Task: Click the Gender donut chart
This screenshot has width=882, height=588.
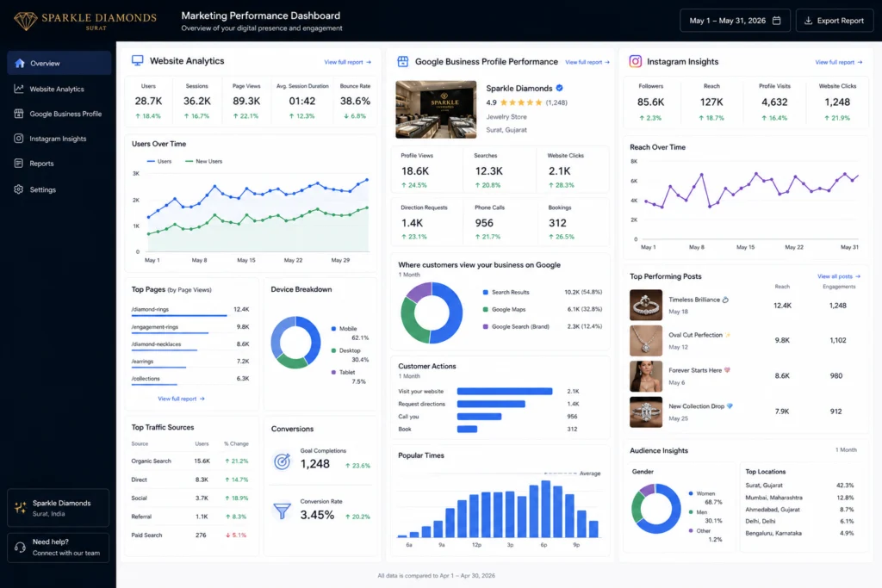Action: 655,509
